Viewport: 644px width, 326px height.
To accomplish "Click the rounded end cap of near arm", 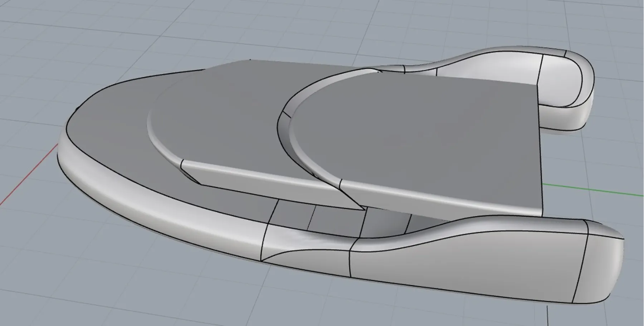I will [x=599, y=269].
